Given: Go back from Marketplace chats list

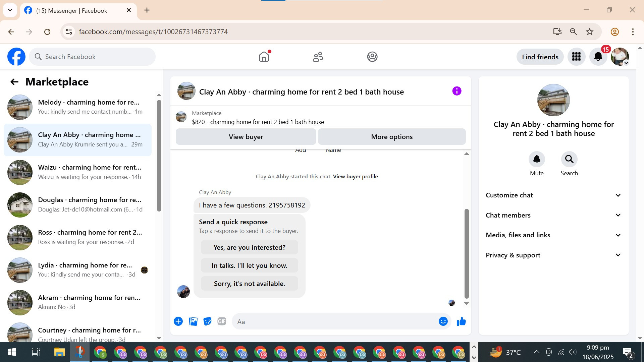Looking at the screenshot, I should click(x=14, y=82).
